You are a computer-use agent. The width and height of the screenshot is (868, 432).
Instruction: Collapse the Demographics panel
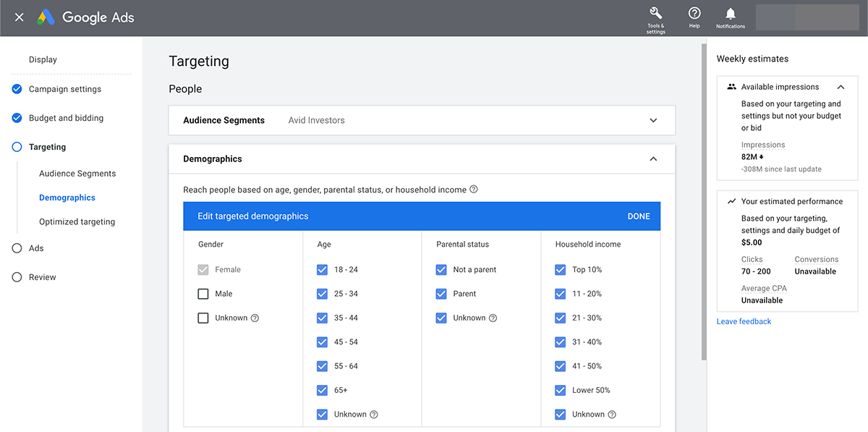(x=652, y=158)
